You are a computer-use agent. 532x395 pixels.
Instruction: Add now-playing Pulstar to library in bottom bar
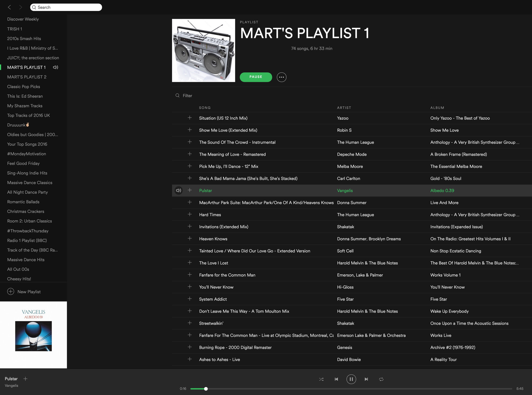point(26,379)
